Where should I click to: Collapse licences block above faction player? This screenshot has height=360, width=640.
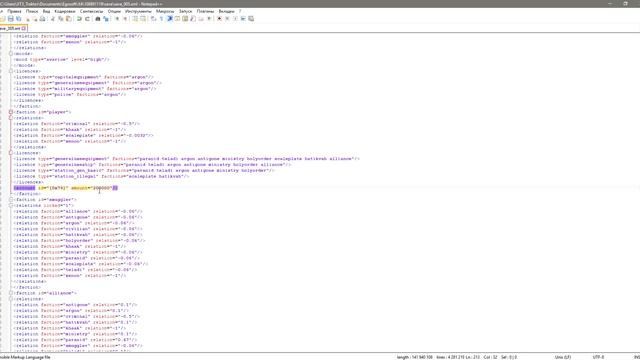click(x=11, y=71)
